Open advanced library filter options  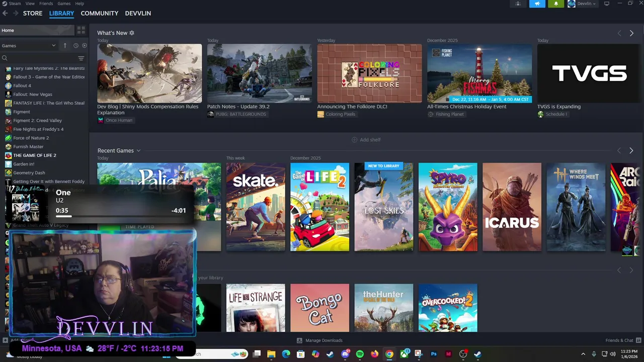coord(81,58)
